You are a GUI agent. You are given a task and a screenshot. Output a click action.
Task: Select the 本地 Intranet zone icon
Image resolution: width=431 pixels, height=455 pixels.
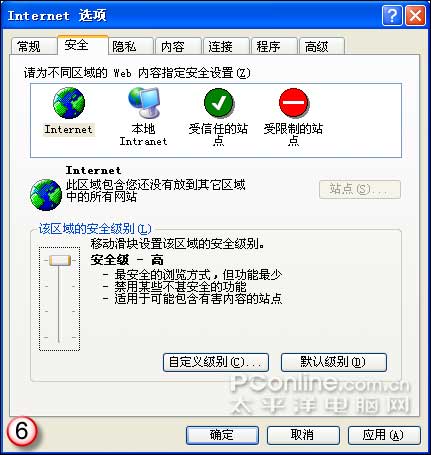coord(144,103)
